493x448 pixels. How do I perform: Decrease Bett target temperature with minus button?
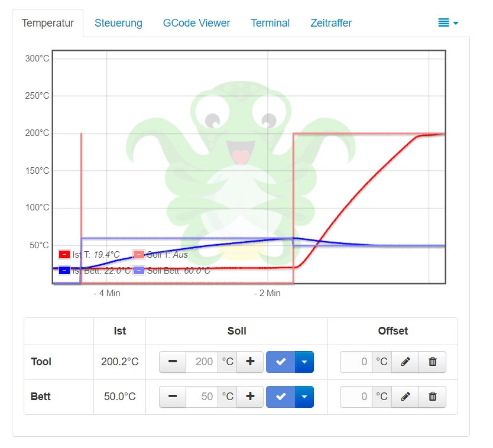(173, 397)
